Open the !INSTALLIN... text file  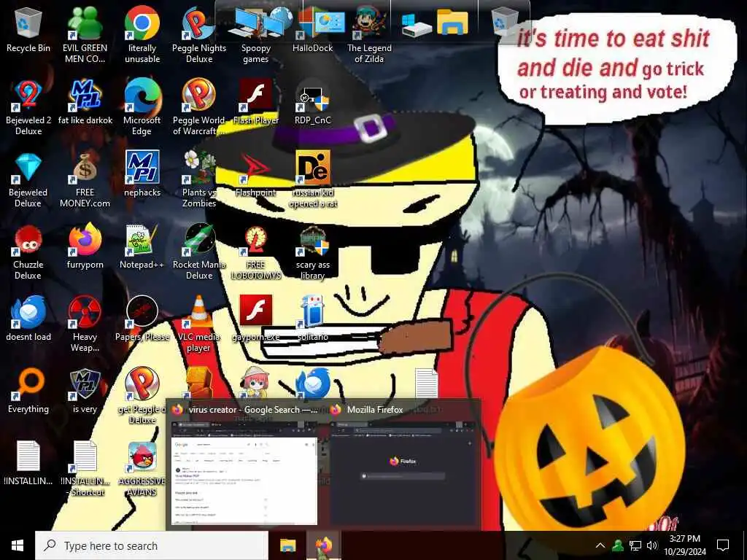point(28,463)
